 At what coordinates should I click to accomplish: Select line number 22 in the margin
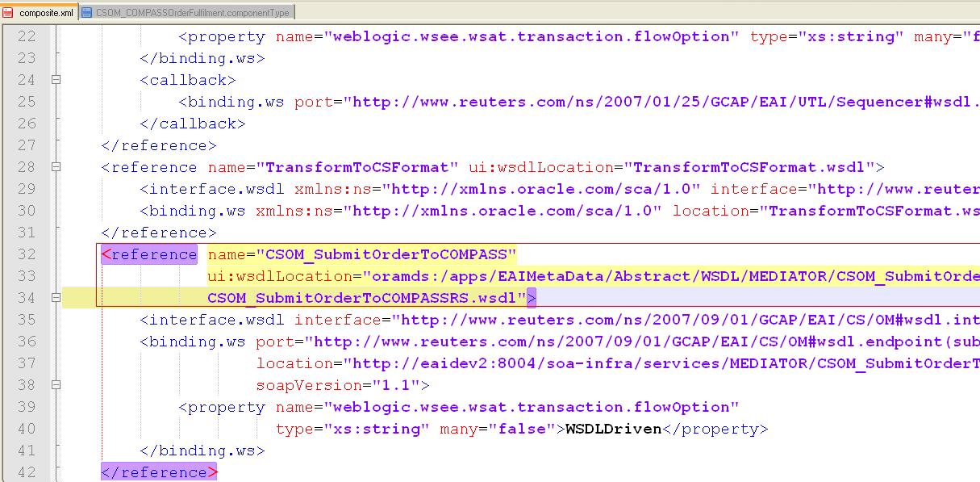(27, 36)
